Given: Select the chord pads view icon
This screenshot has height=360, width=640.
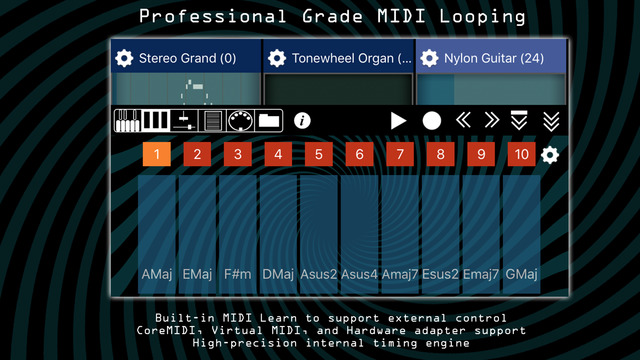Looking at the screenshot, I should pyautogui.click(x=156, y=120).
